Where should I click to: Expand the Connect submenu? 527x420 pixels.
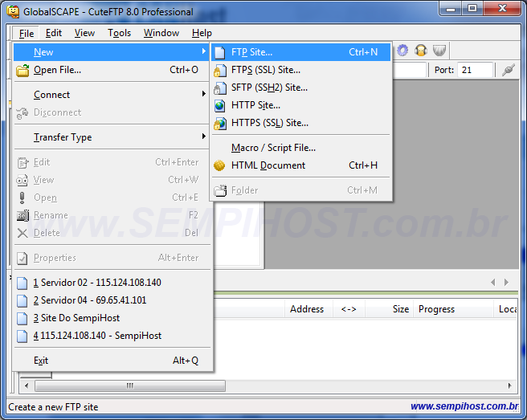pos(111,95)
